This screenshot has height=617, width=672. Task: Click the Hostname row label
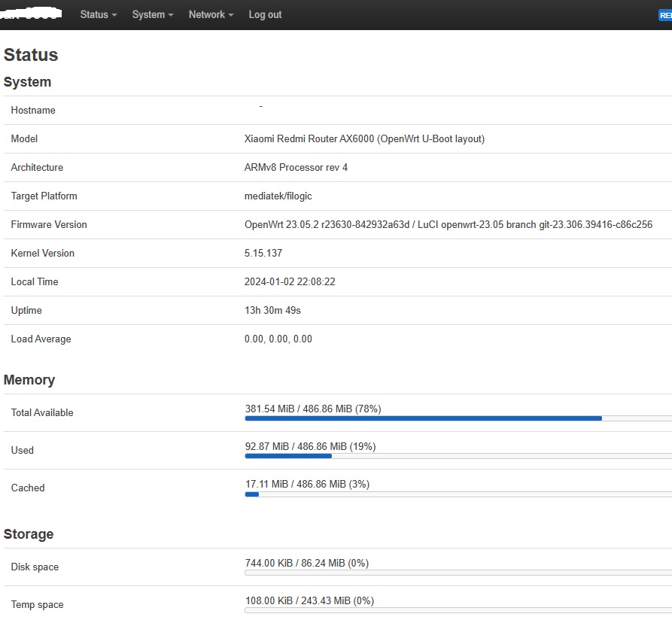[x=33, y=110]
